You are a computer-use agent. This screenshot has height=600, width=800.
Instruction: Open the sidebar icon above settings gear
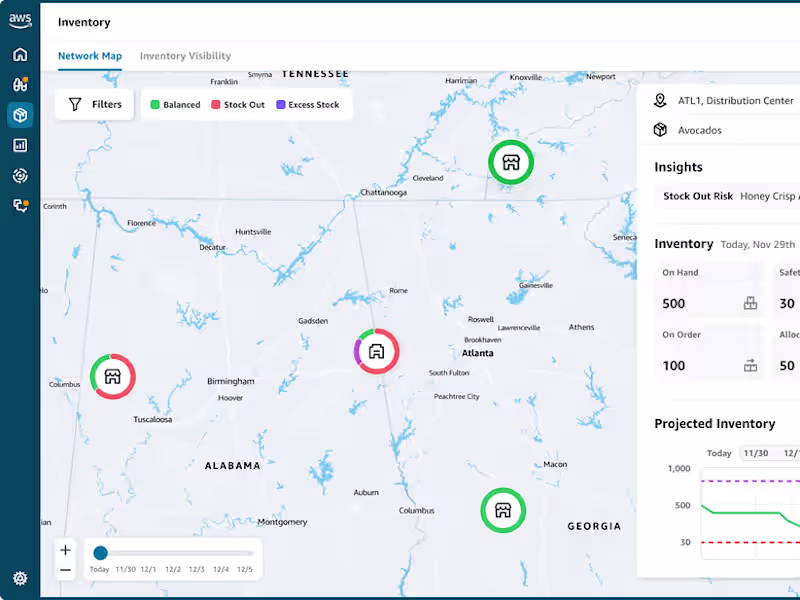[20, 206]
